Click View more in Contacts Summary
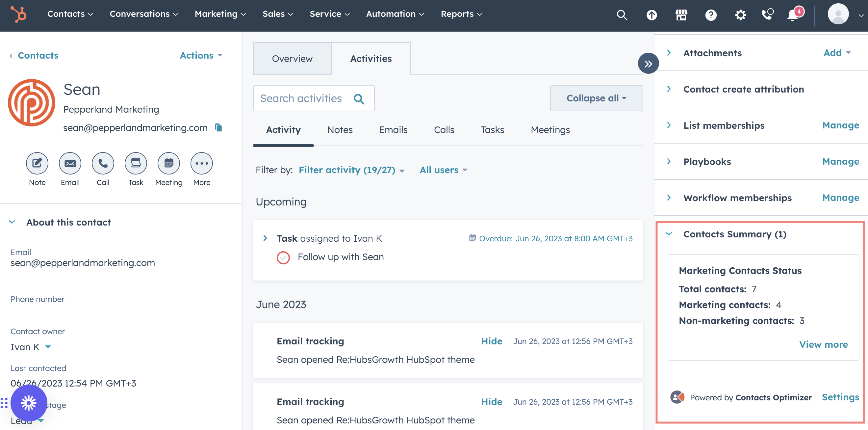Screen dimensions: 868x430 pyautogui.click(x=823, y=344)
